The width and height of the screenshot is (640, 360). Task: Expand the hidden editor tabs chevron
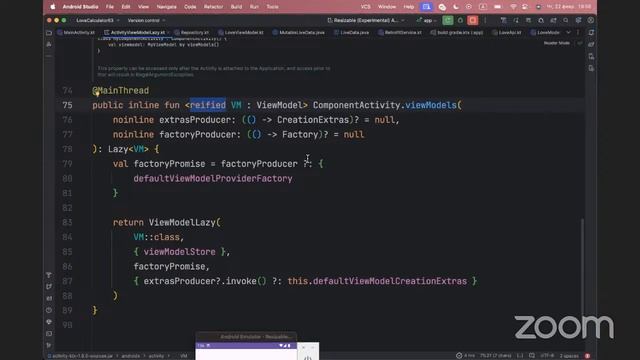569,33
